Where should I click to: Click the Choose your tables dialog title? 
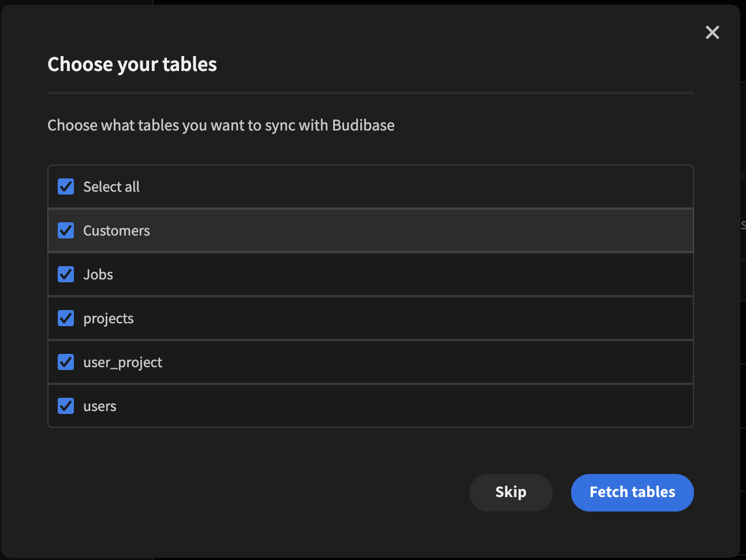pos(132,64)
